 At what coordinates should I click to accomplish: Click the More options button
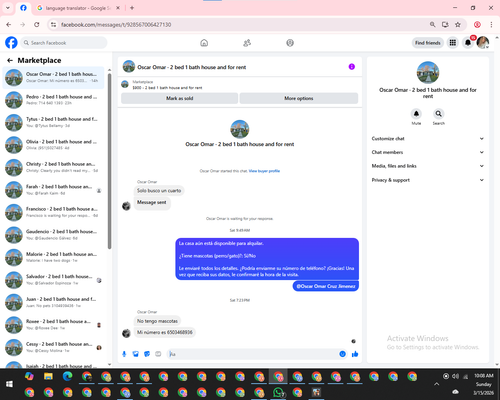pos(299,98)
